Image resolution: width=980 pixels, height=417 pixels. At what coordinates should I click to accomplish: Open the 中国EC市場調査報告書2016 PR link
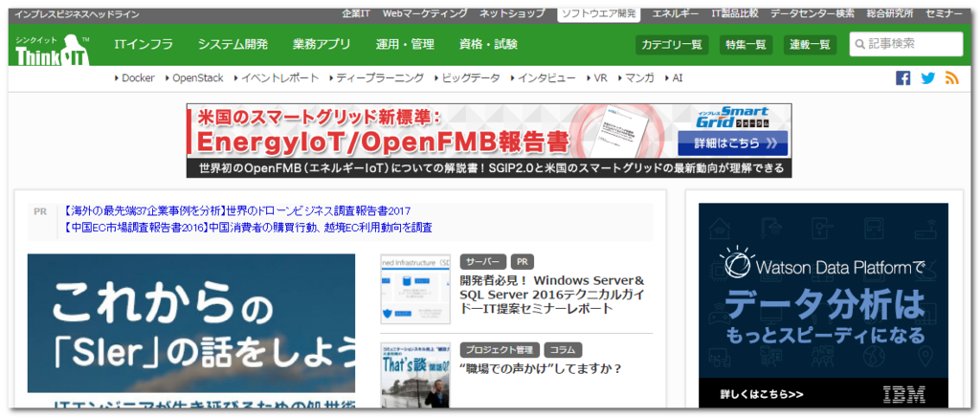(248, 228)
